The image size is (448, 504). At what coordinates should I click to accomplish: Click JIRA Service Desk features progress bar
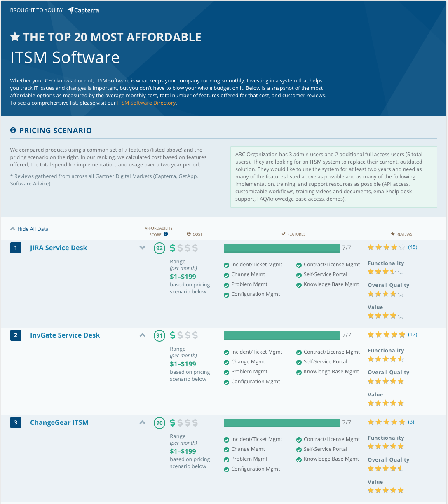tap(282, 248)
